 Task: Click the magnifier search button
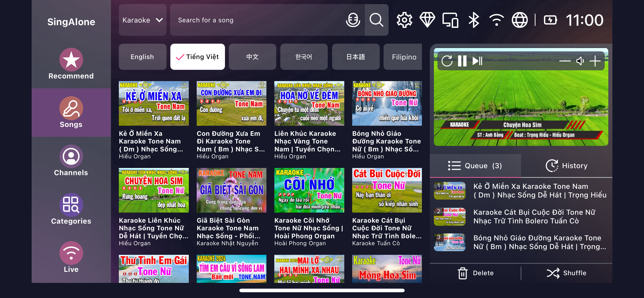click(376, 20)
